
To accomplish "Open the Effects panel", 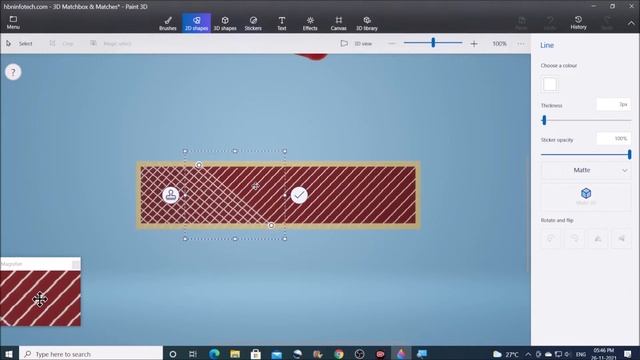I will (310, 23).
